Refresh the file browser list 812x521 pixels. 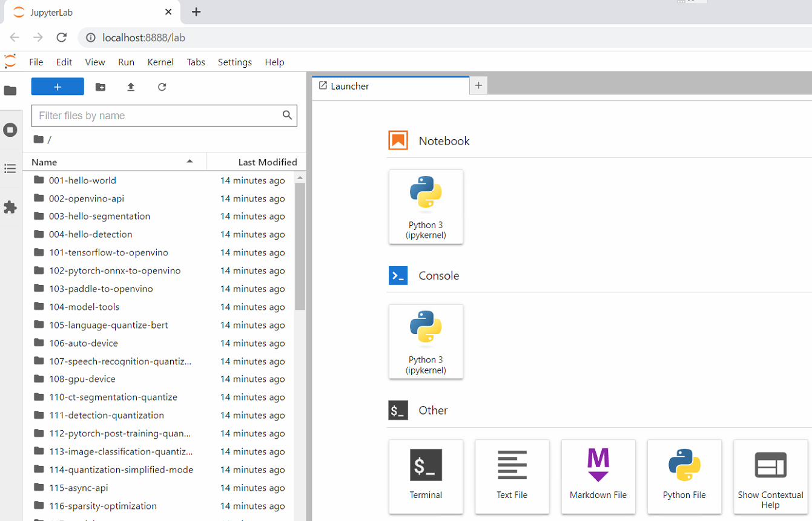(x=162, y=87)
